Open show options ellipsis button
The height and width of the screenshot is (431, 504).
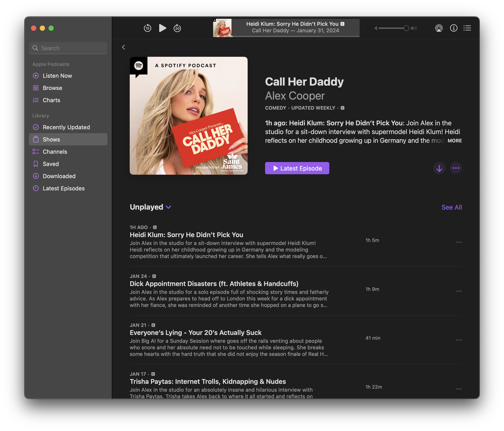[456, 168]
